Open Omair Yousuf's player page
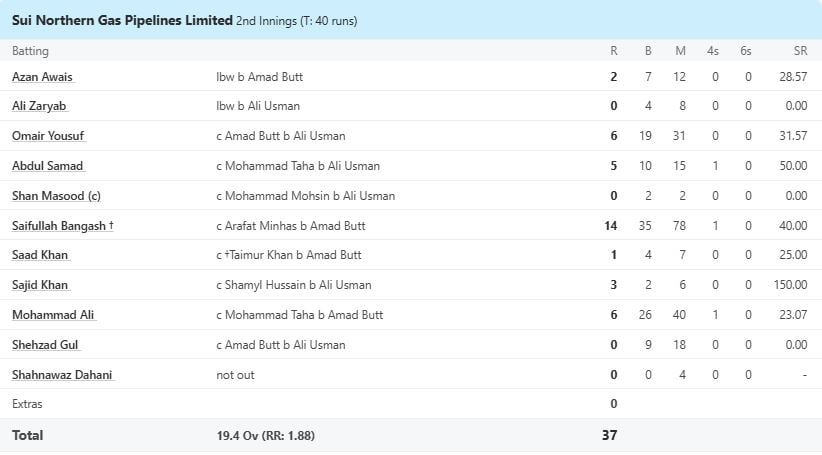Image resolution: width=822 pixels, height=455 pixels. pyautogui.click(x=45, y=136)
